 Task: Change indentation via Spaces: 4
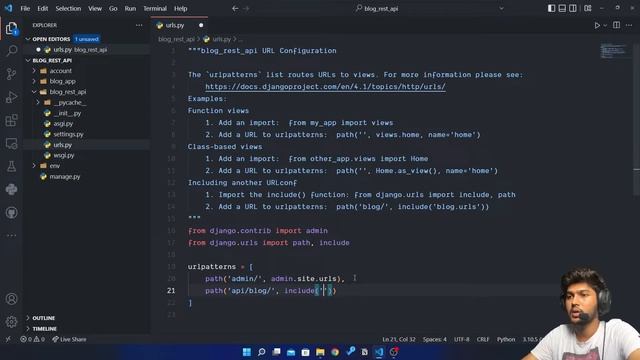435,339
